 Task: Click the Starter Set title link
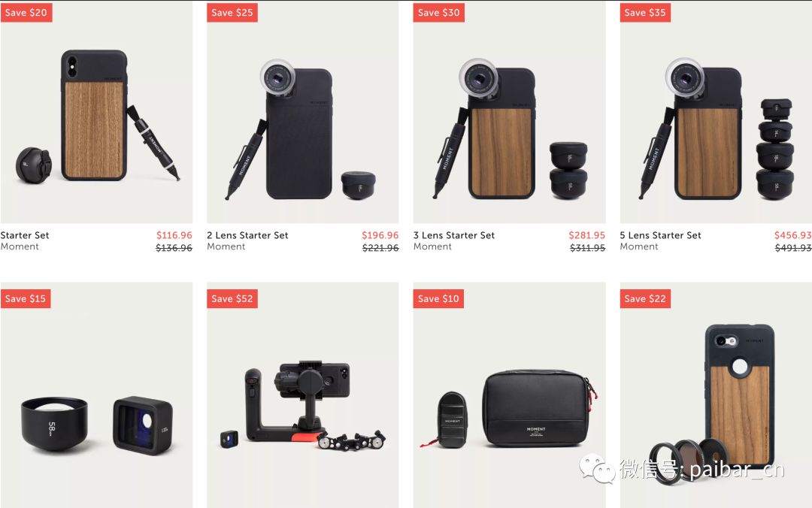(25, 235)
